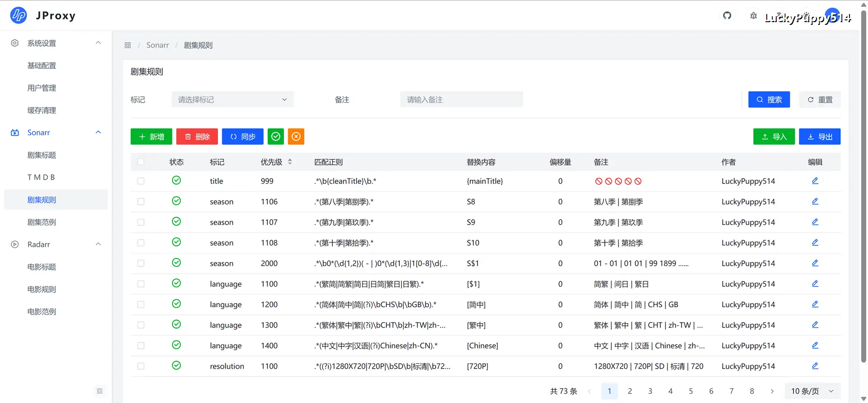Edit the resolution rule with priority 1100
Image resolution: width=868 pixels, height=403 pixels.
pos(815,366)
